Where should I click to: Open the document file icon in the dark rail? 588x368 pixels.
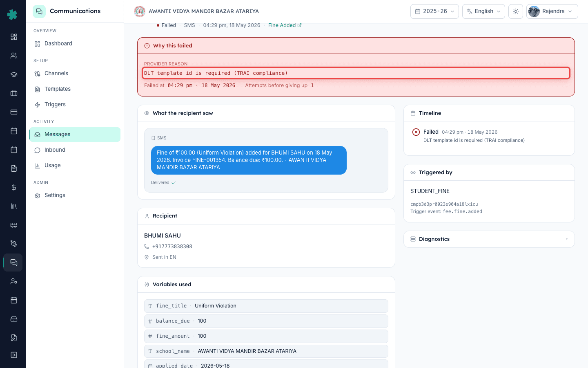click(14, 168)
